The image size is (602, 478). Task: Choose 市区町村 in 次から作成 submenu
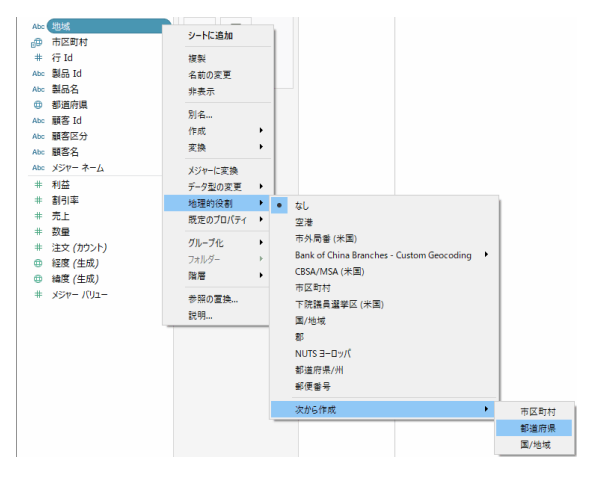[538, 412]
